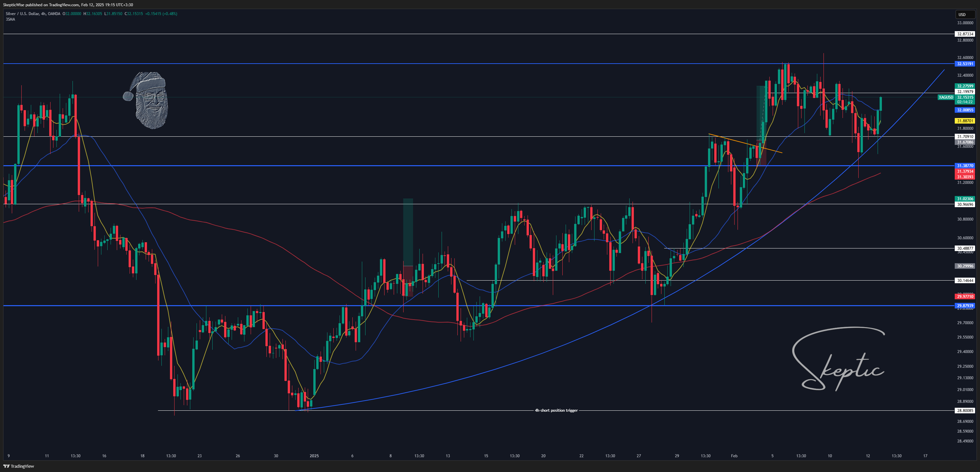The width and height of the screenshot is (980, 472).
Task: Click the +0.15415 (+0.48%) change value
Action: pos(161,14)
